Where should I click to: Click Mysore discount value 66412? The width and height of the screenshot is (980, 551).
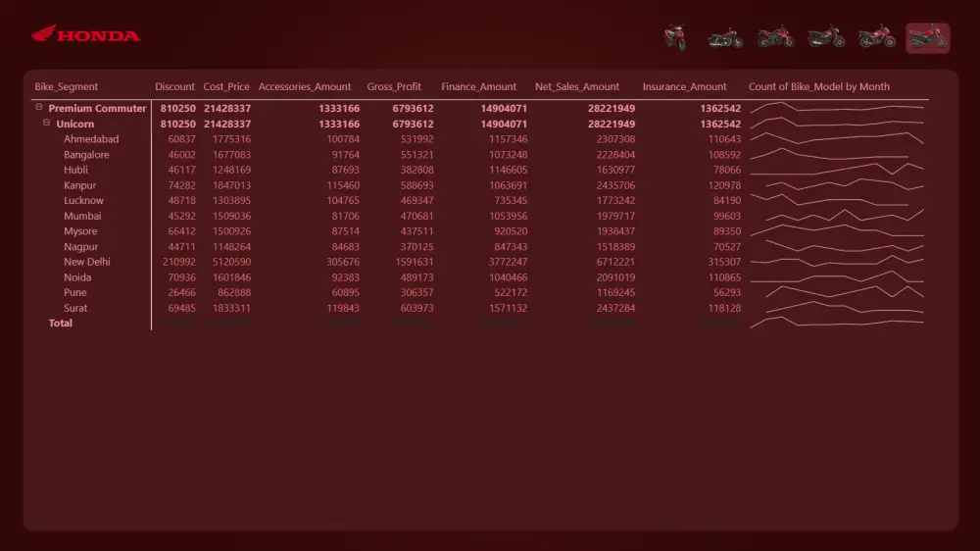click(181, 230)
